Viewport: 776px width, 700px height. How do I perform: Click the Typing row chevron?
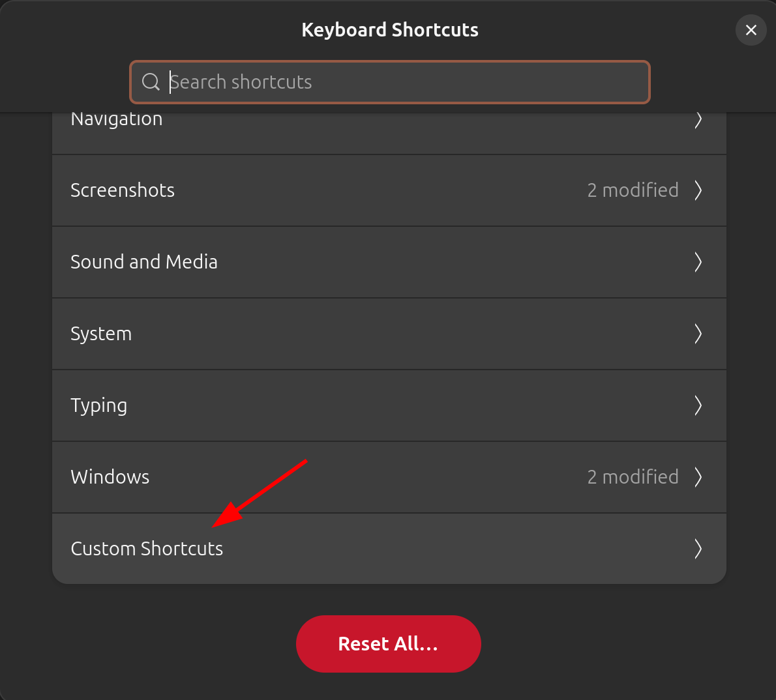click(x=698, y=405)
